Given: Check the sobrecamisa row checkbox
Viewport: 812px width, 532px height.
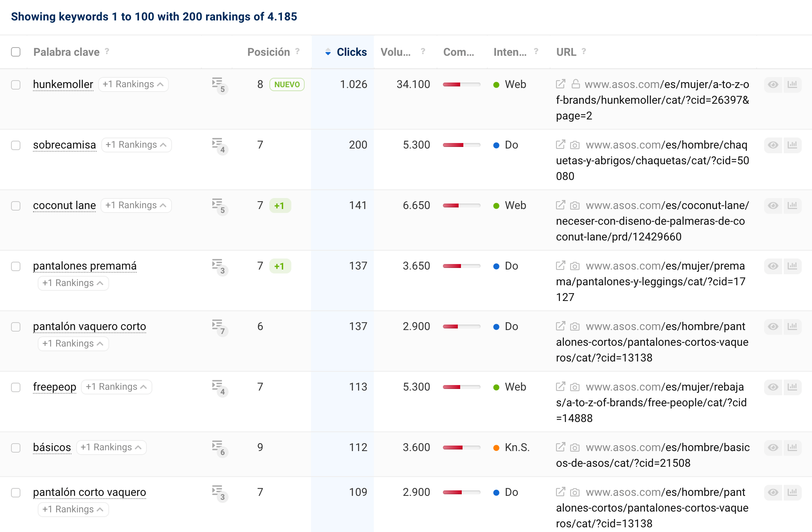Looking at the screenshot, I should (x=16, y=145).
